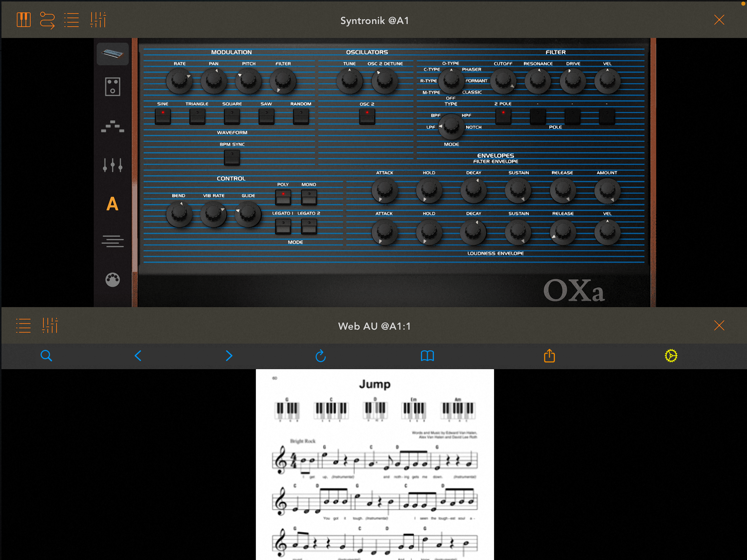
Task: Toggle the OSC 2 button
Action: 367,116
